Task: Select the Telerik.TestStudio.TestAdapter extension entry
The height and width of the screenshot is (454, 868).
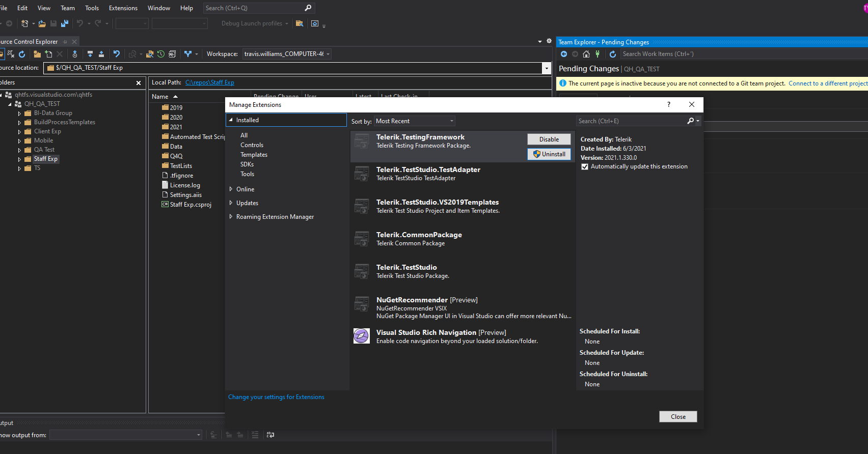Action: (x=428, y=174)
